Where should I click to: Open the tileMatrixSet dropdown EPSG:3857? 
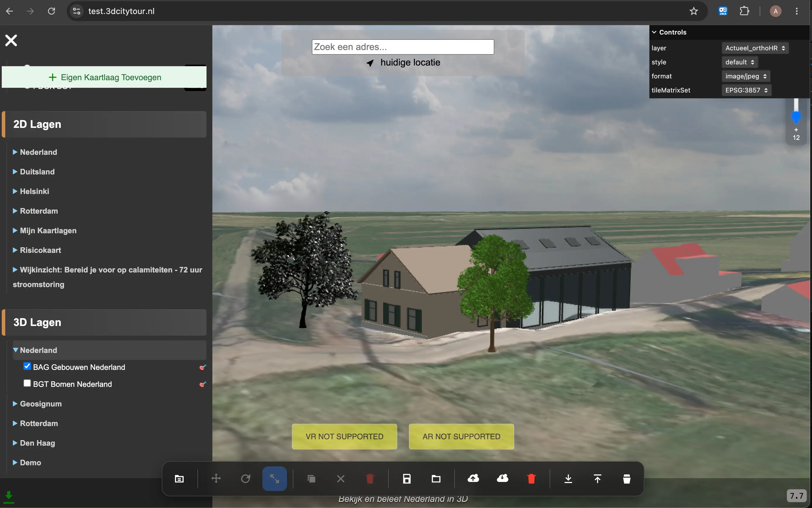point(746,90)
